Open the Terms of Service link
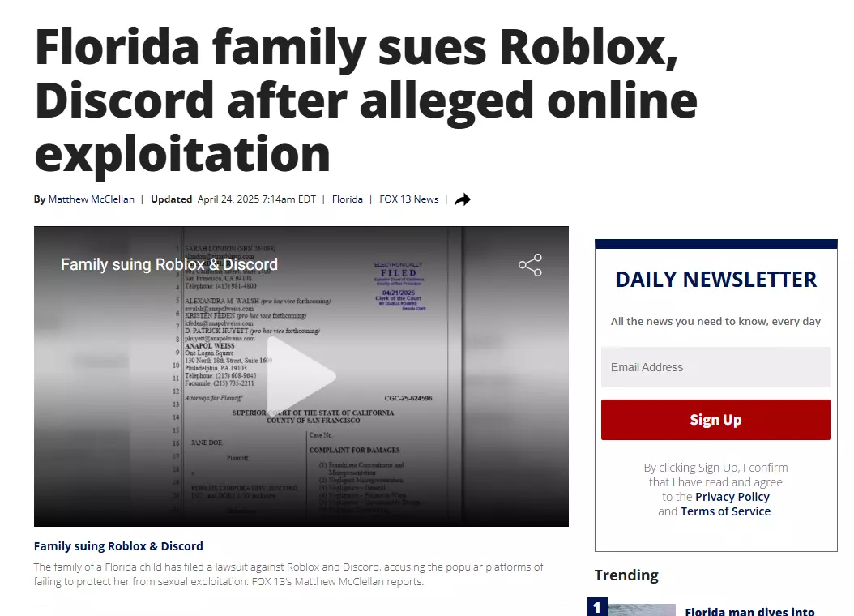854x616 pixels. (725, 511)
